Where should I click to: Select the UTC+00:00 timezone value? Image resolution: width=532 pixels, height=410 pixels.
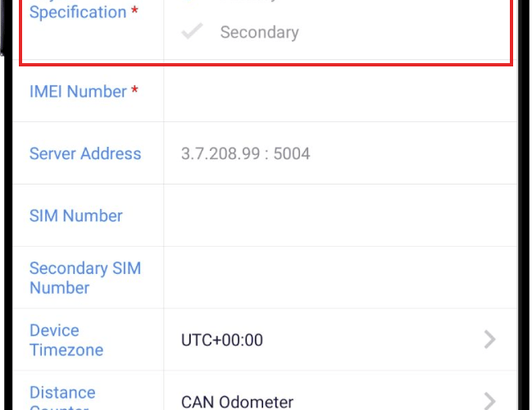222,339
